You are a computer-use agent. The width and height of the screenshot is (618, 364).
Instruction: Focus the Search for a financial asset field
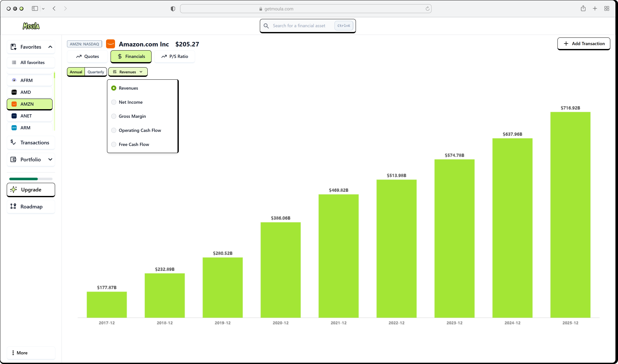pos(308,26)
